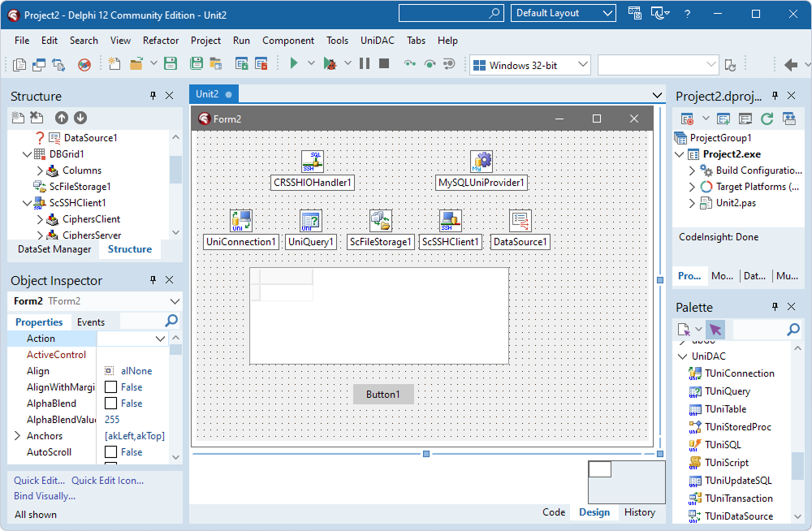
Task: Select the UniConnection1 component on the form
Action: pos(241,221)
